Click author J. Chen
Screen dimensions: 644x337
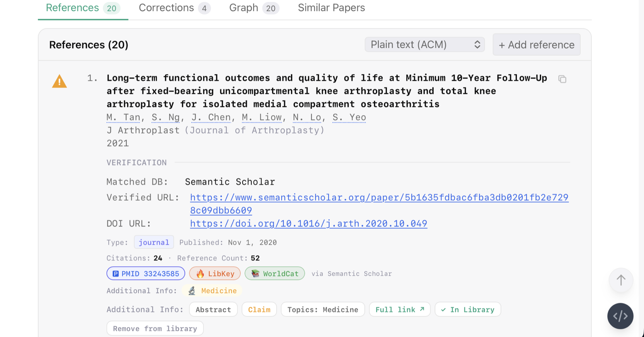(x=211, y=117)
